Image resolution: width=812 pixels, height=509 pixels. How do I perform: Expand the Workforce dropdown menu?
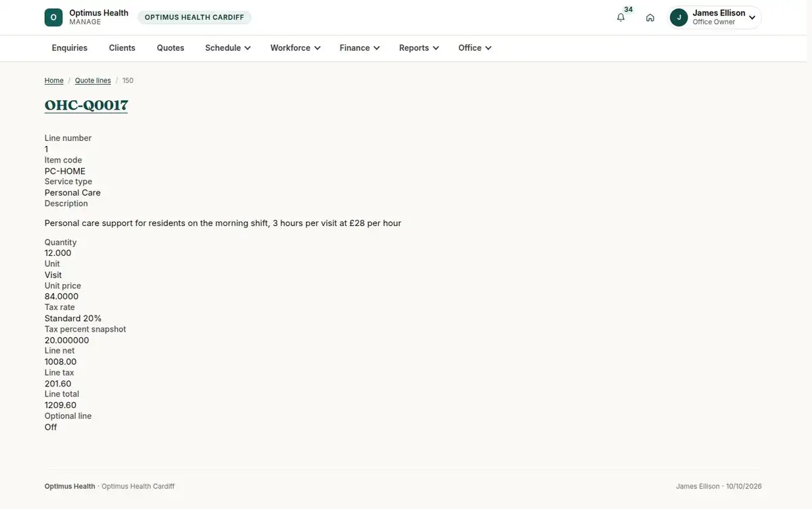click(295, 48)
